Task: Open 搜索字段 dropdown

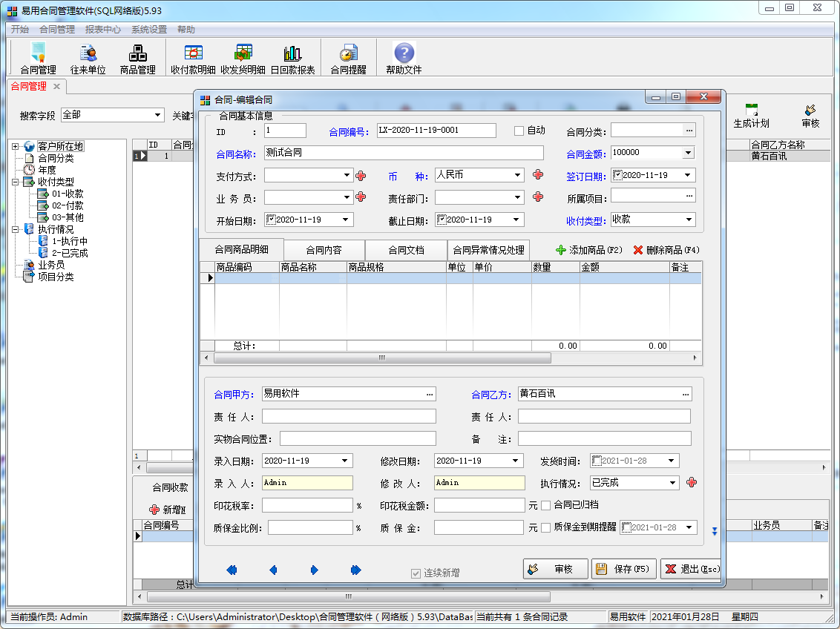Action: coord(157,114)
